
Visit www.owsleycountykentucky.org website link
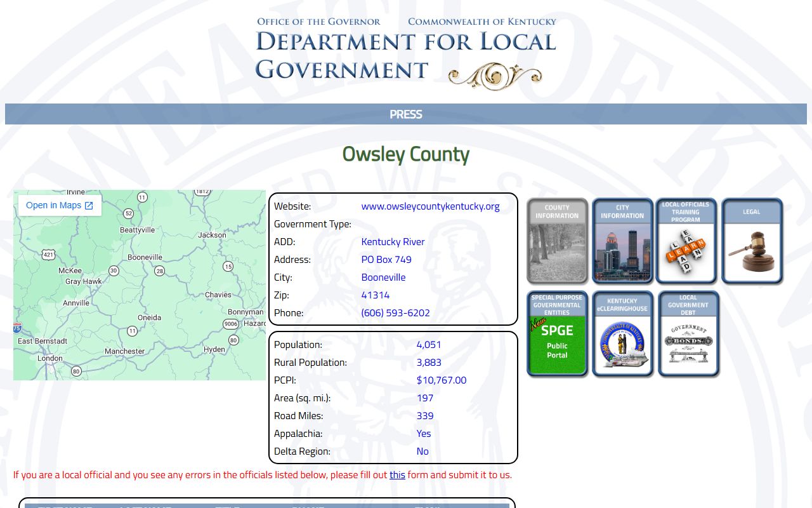tap(430, 206)
